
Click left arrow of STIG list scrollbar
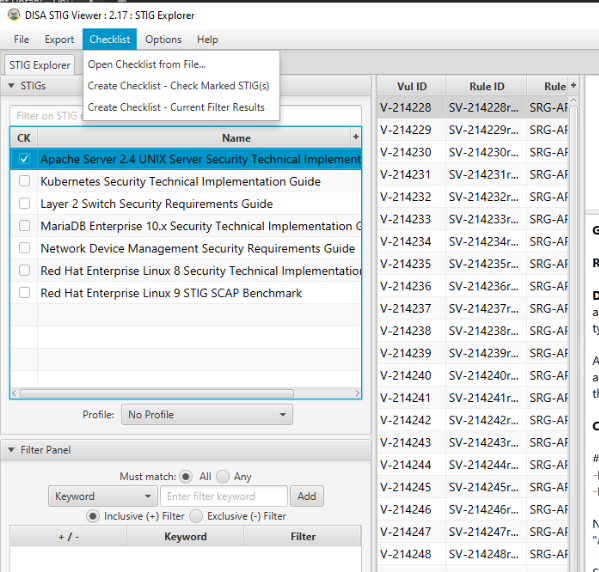click(14, 393)
